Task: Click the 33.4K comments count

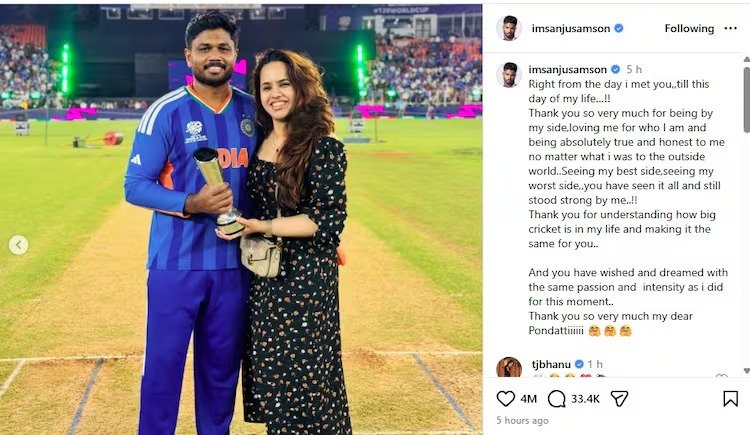Action: click(585, 399)
